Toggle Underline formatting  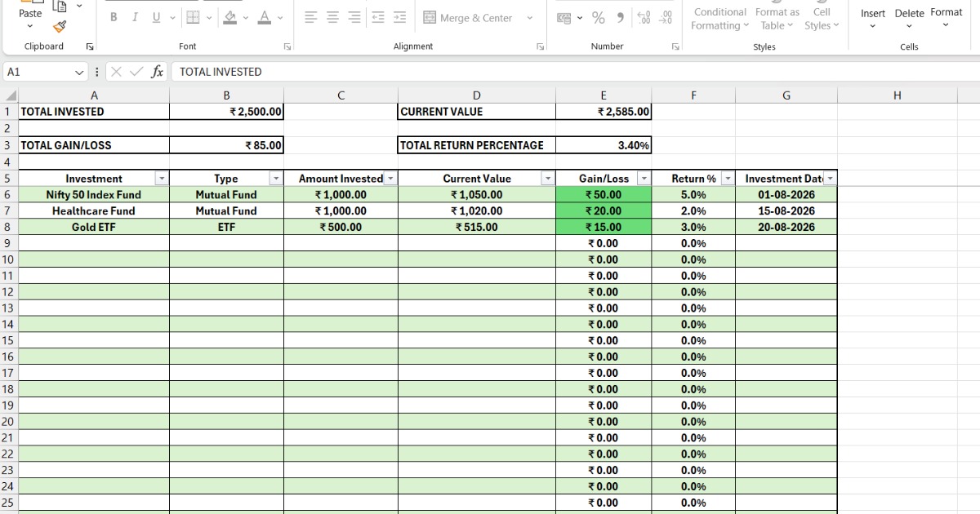click(155, 17)
